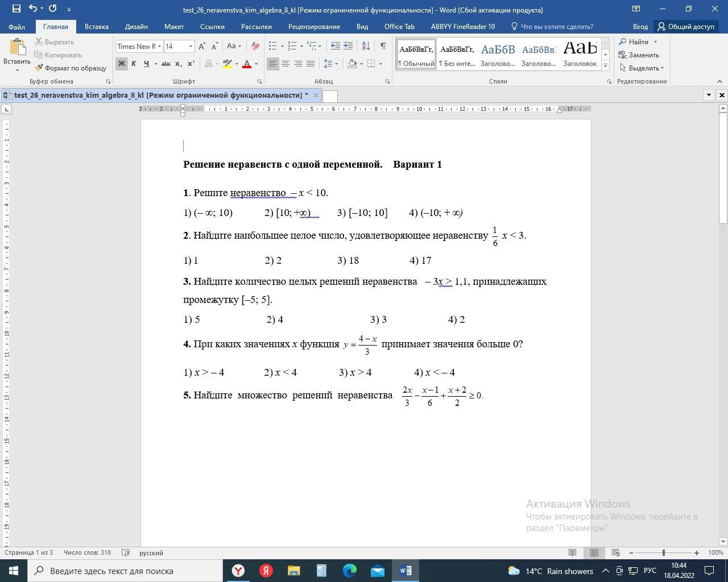This screenshot has height=582, width=728.
Task: Expand the styles gallery with More arrow
Action: [605, 66]
